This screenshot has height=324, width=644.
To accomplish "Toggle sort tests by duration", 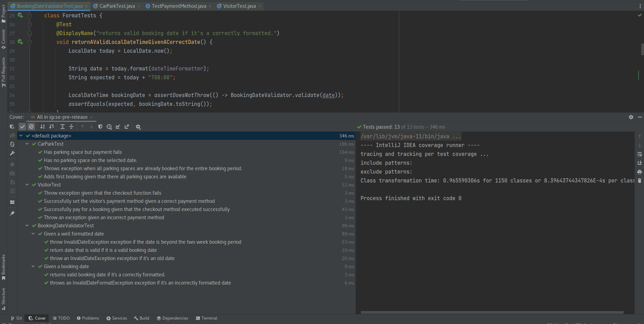I will point(51,127).
